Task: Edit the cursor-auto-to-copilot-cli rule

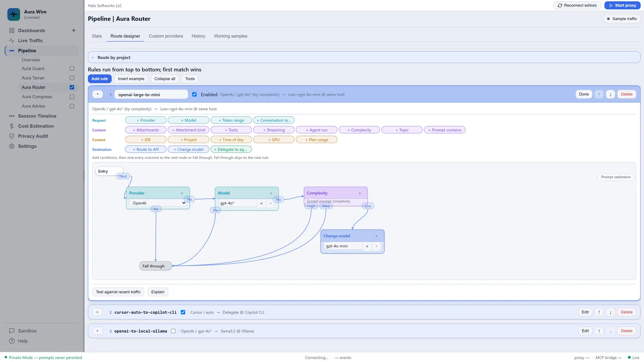Action: point(585,312)
